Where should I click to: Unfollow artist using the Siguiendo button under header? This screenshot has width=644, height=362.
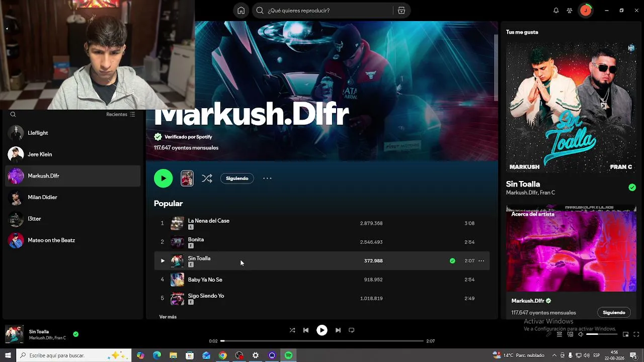click(237, 178)
